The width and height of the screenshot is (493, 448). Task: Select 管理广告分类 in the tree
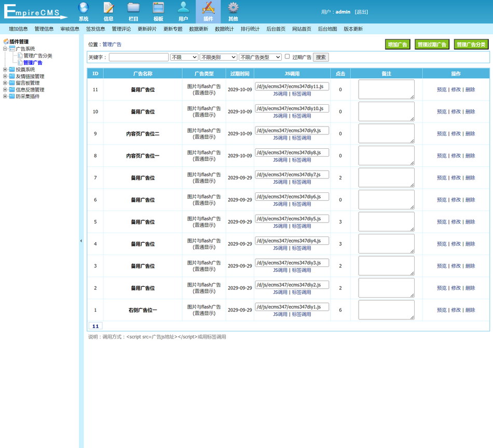click(x=38, y=55)
